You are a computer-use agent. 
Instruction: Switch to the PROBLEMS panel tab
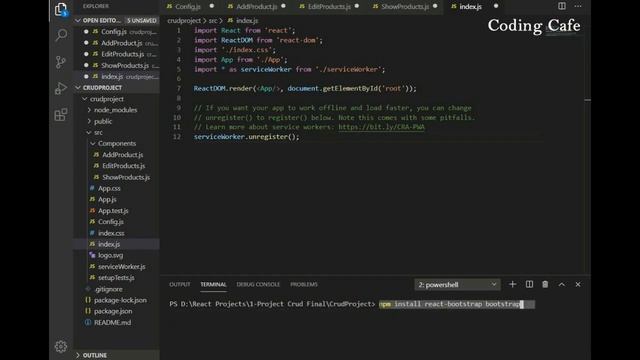point(304,284)
